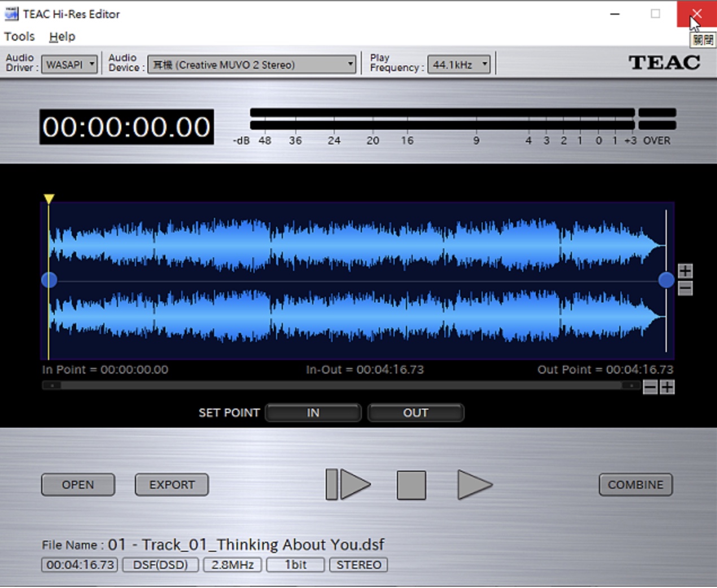The image size is (717, 588).
Task: Click the horizontal waveform scrollbar
Action: coord(341,385)
